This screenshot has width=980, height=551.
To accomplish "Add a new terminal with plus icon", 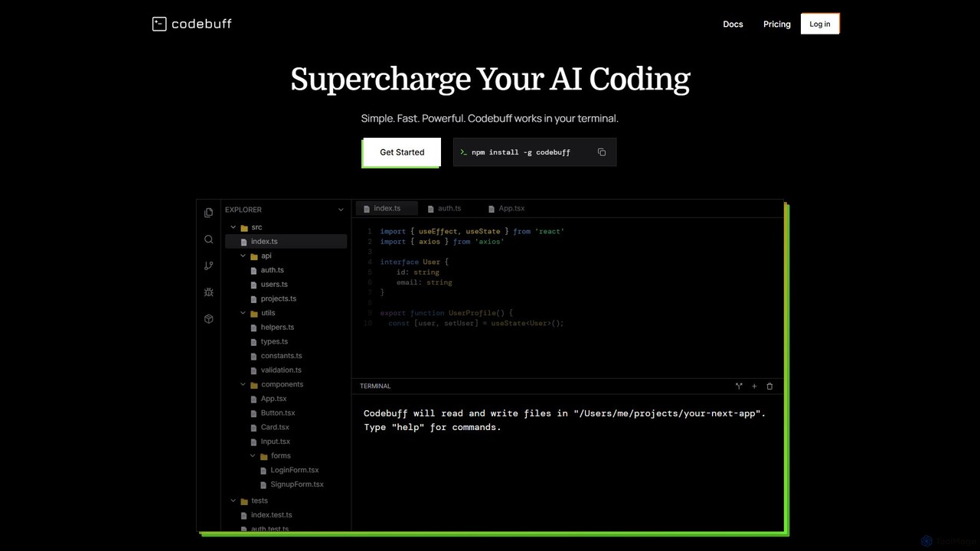I will click(754, 386).
